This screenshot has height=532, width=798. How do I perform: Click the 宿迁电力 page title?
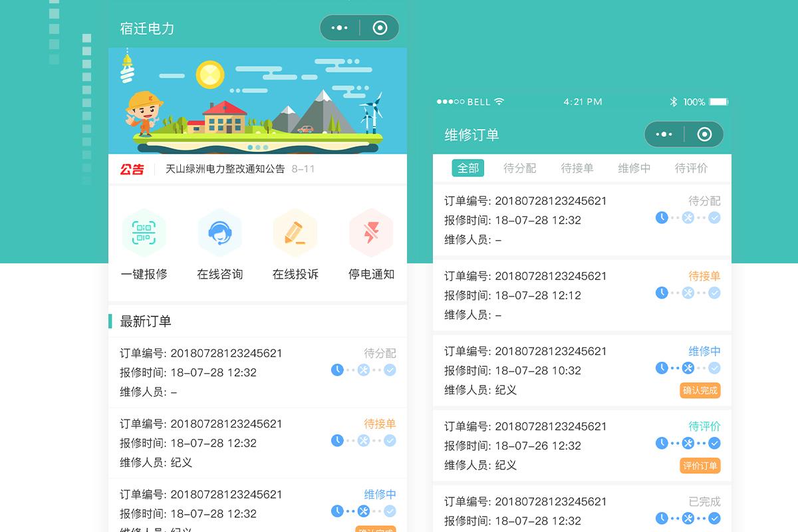click(147, 29)
